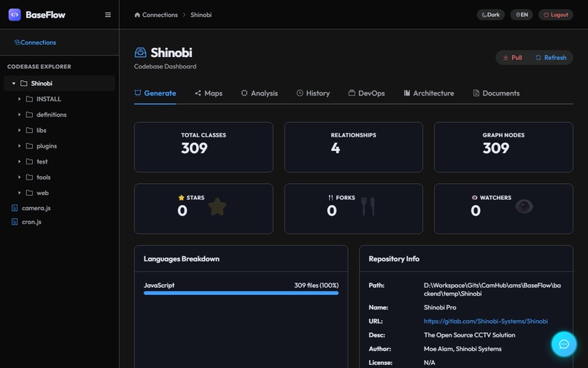Switch to the DevOps tab
The height and width of the screenshot is (368, 588).
pyautogui.click(x=366, y=93)
